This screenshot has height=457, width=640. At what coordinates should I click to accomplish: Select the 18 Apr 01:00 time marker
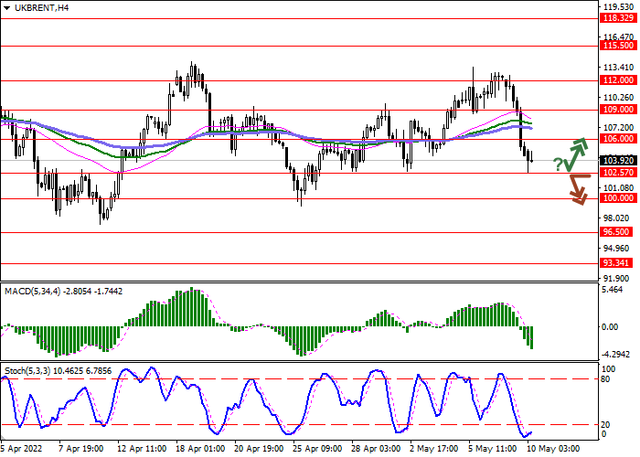(x=200, y=449)
